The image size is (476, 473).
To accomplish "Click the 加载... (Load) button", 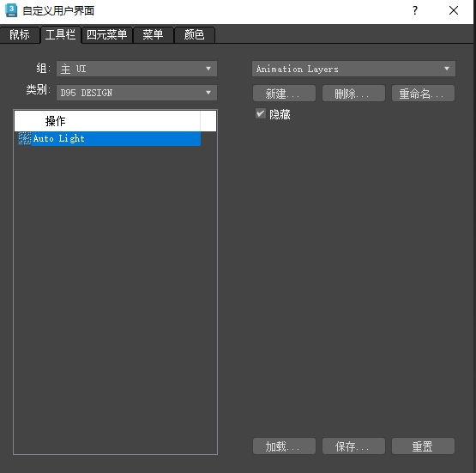I will [x=284, y=446].
